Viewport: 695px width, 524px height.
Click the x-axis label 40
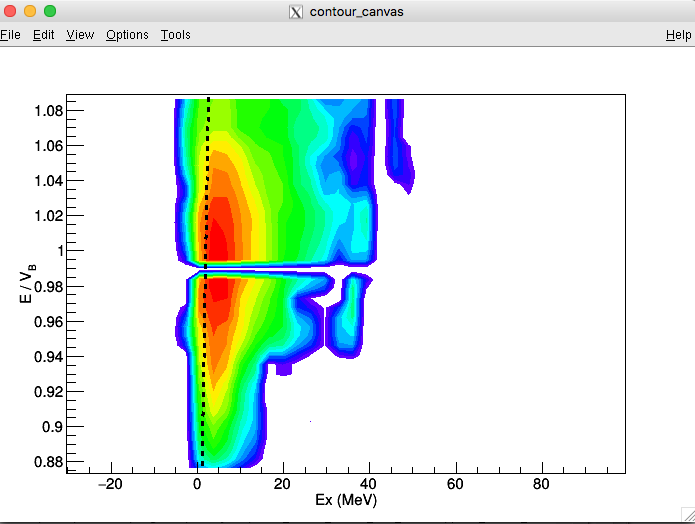tap(368, 484)
